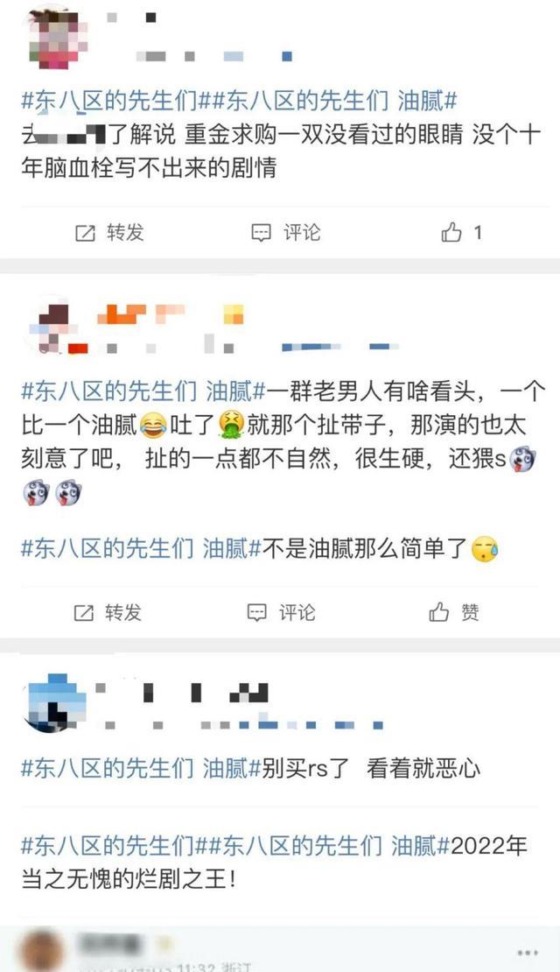Tap 评论 label on second post

point(297,612)
